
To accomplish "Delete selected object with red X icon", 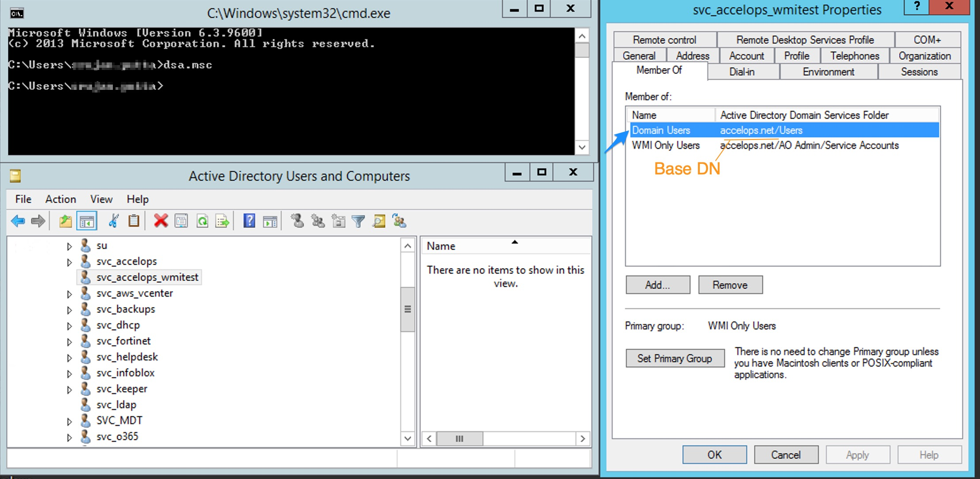I will pos(160,221).
